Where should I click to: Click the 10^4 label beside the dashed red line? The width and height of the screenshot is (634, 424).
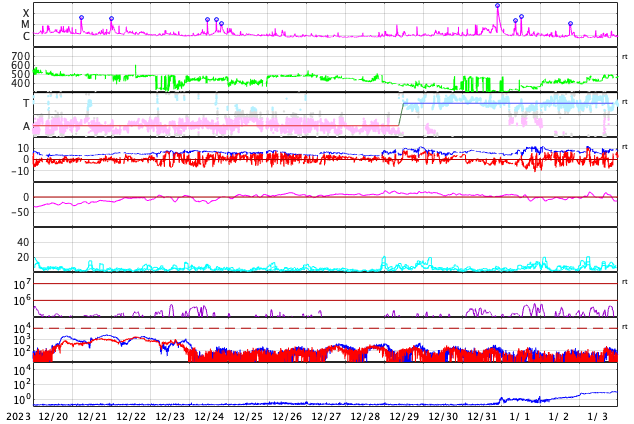(22, 328)
